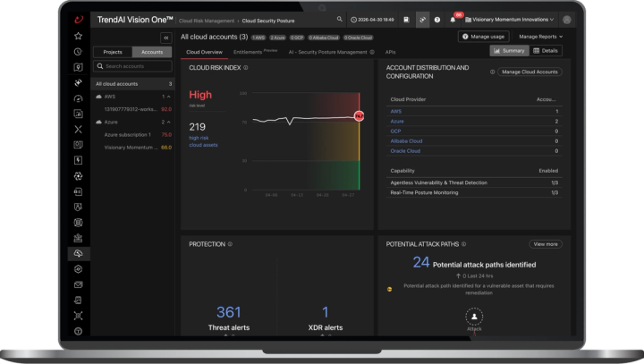The width and height of the screenshot is (644, 364).
Task: Open the GCP cloud provider link
Action: coord(395,131)
